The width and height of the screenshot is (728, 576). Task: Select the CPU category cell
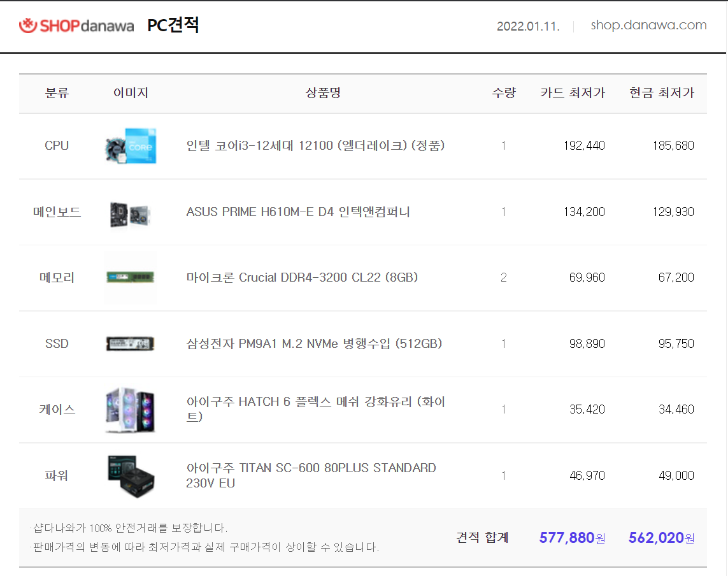coord(57,146)
